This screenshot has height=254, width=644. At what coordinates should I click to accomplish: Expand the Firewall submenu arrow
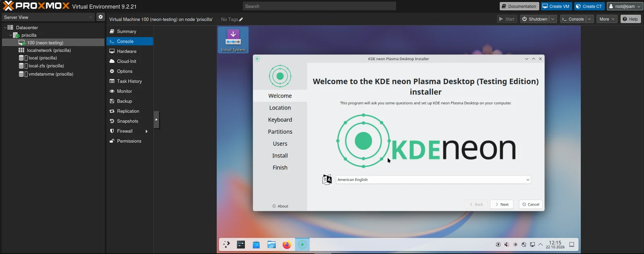tap(147, 131)
